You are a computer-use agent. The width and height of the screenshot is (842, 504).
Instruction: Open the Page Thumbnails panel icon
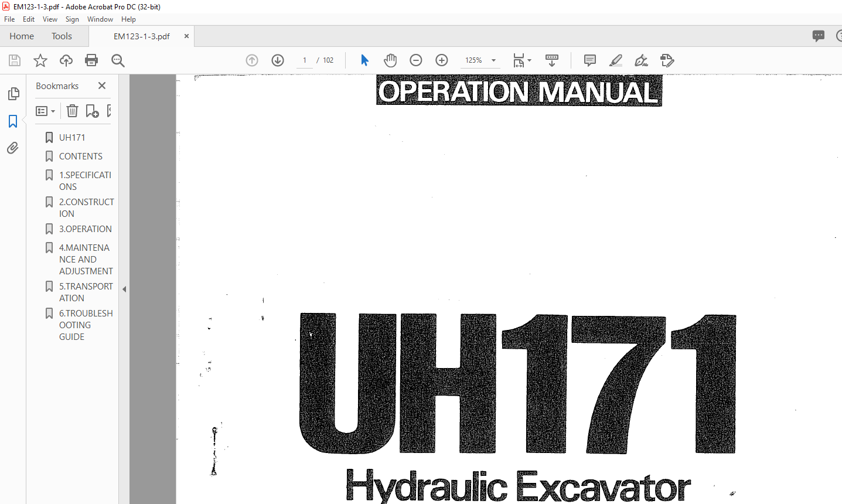[13, 94]
